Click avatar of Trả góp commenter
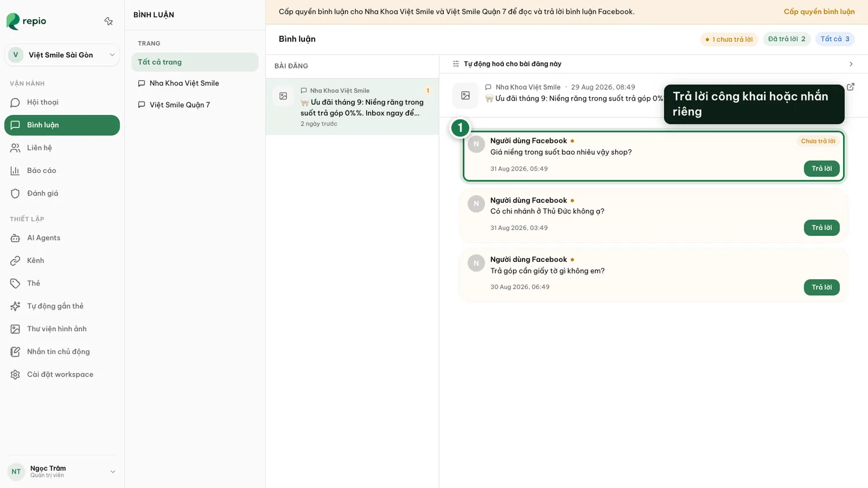The height and width of the screenshot is (488, 868). tap(476, 263)
